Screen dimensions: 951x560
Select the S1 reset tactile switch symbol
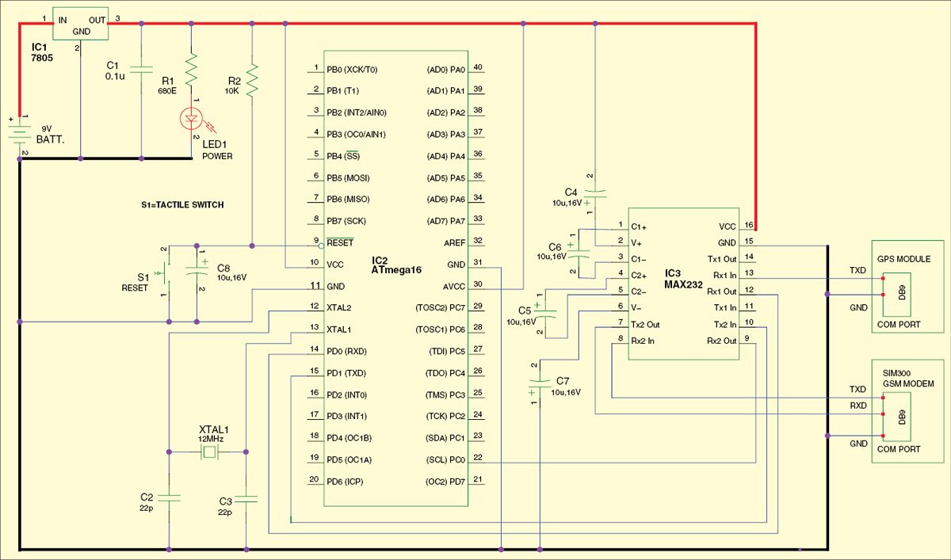168,274
